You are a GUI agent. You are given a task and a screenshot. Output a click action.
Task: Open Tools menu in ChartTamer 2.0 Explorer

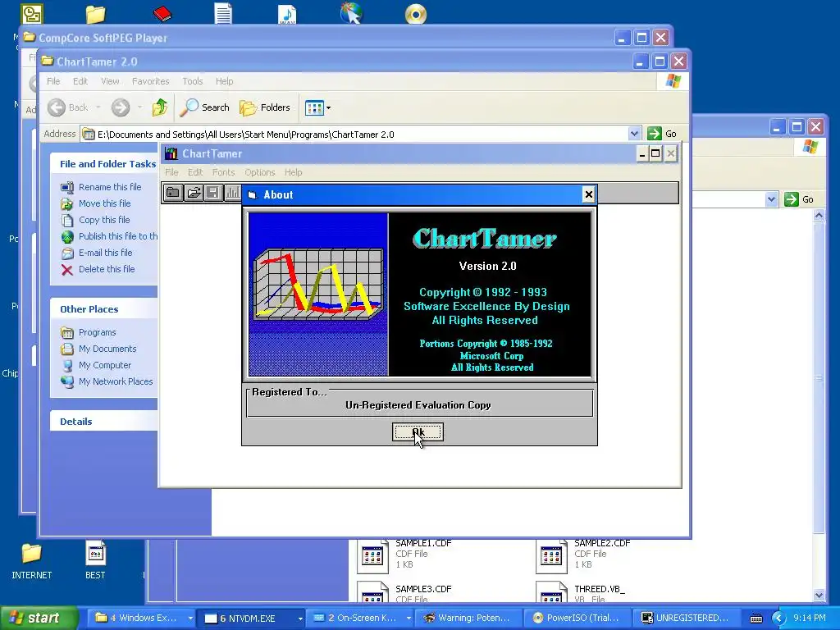pos(192,81)
